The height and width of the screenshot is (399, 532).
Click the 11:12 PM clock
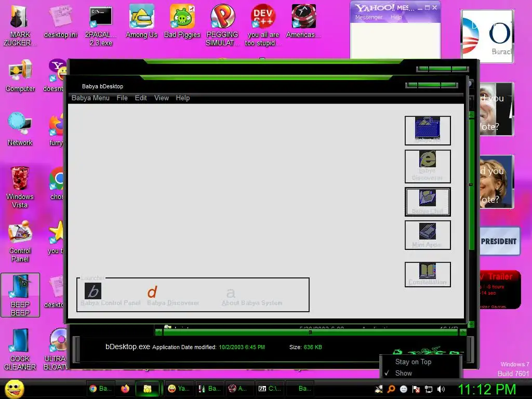[x=487, y=389]
